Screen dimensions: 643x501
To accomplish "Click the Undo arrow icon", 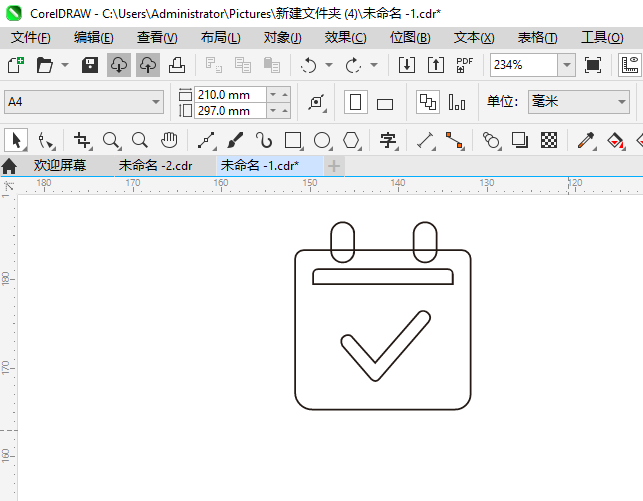I will [x=308, y=65].
